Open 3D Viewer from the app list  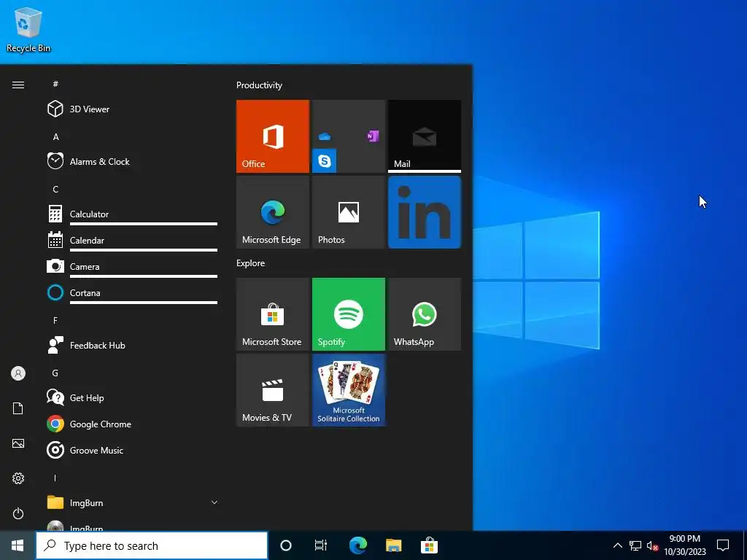coord(132,109)
